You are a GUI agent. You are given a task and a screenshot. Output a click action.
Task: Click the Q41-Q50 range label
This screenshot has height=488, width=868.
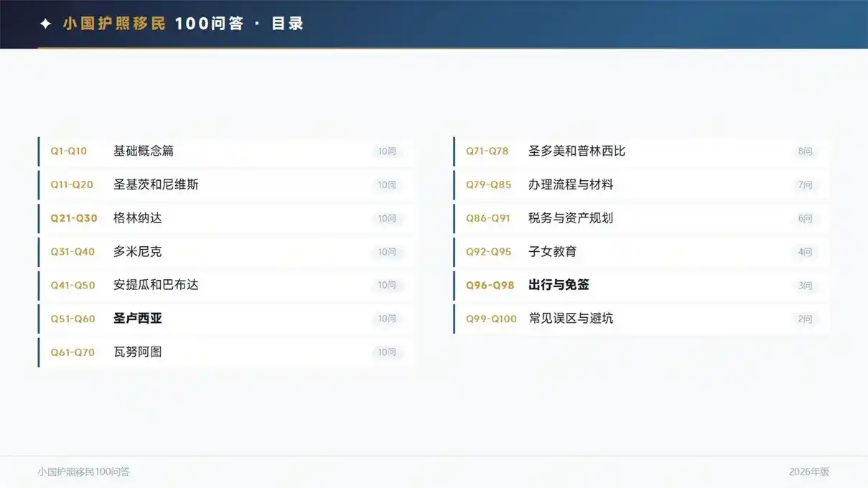coord(73,285)
